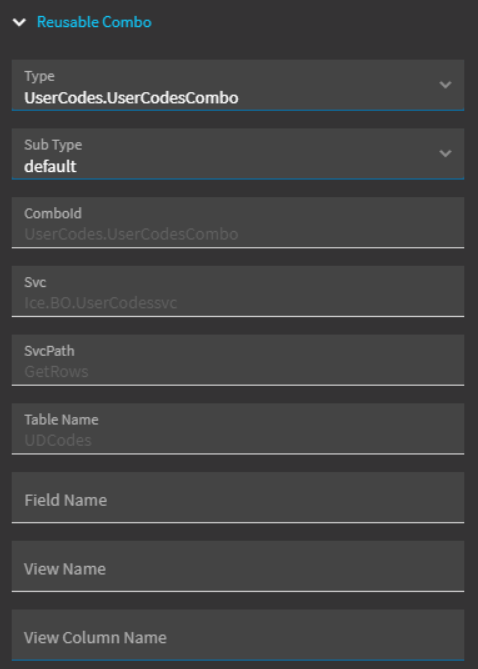Click the Table Name label text
The height and width of the screenshot is (669, 478).
click(61, 420)
